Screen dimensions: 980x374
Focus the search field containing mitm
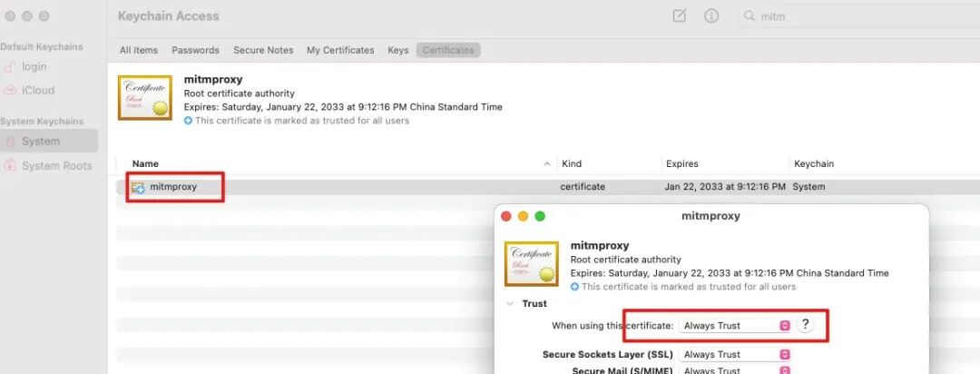coord(859,17)
